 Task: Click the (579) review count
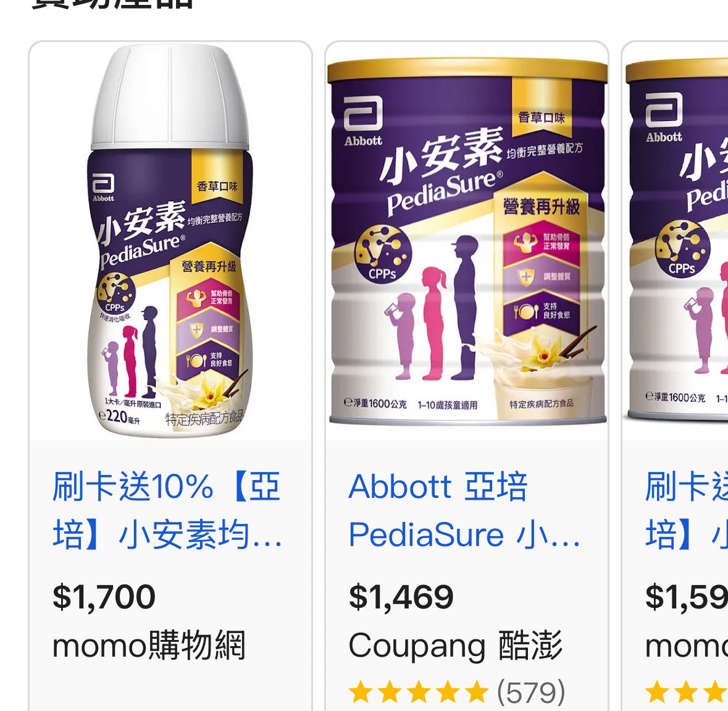coord(531,692)
